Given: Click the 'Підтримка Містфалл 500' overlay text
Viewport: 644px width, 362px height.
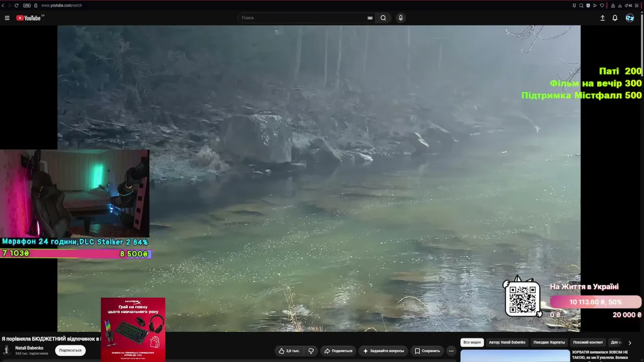Looking at the screenshot, I should [x=582, y=96].
